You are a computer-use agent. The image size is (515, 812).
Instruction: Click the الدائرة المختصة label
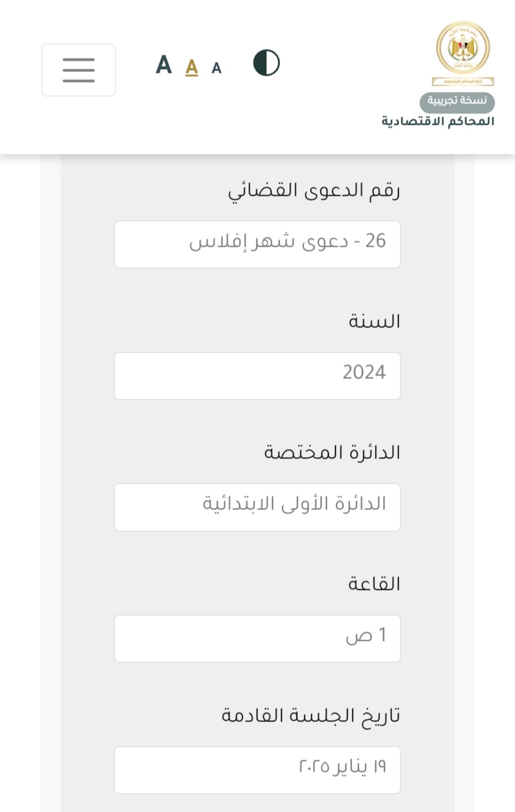(332, 452)
